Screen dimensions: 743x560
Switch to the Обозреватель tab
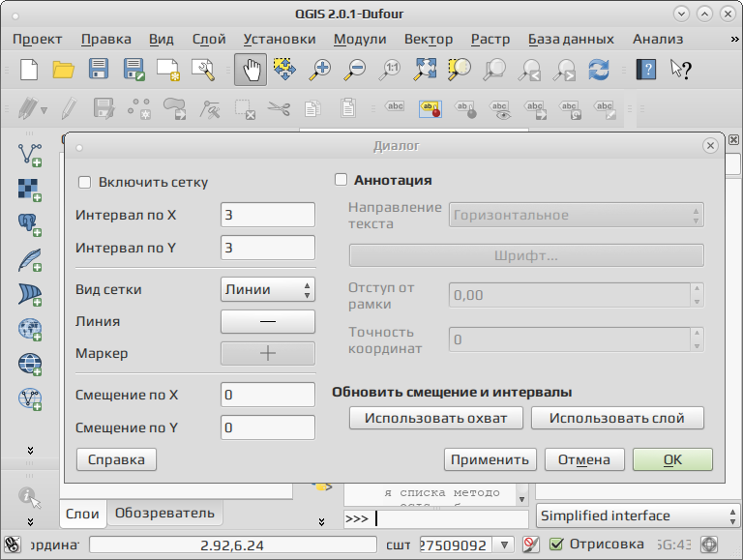164,514
